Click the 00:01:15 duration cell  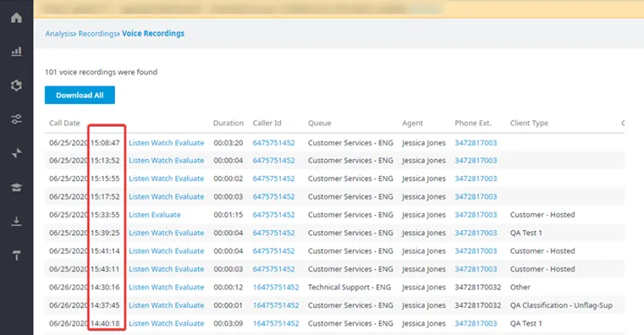click(228, 215)
